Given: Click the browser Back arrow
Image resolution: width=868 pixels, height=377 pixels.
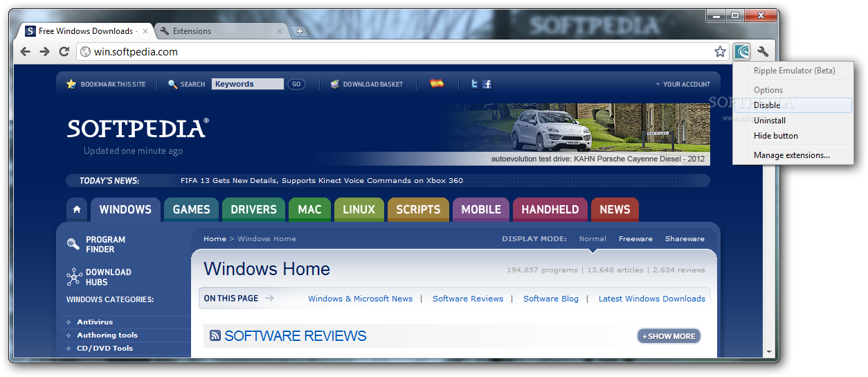Looking at the screenshot, I should [25, 51].
